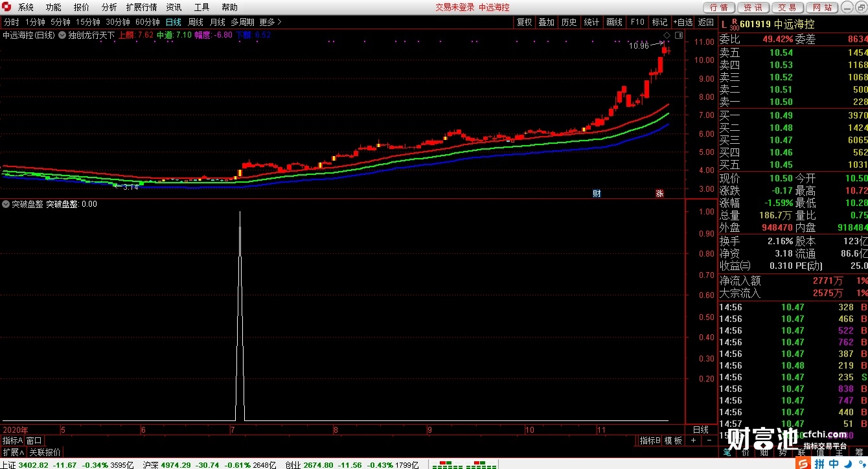Click the 财 marker on the chart
868x469 pixels.
(597, 193)
